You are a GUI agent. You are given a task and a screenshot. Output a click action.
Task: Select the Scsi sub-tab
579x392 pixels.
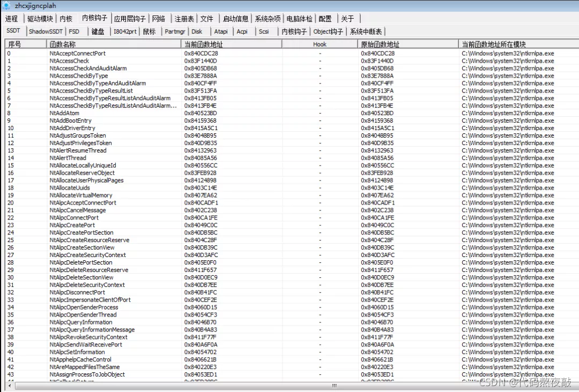(x=264, y=32)
